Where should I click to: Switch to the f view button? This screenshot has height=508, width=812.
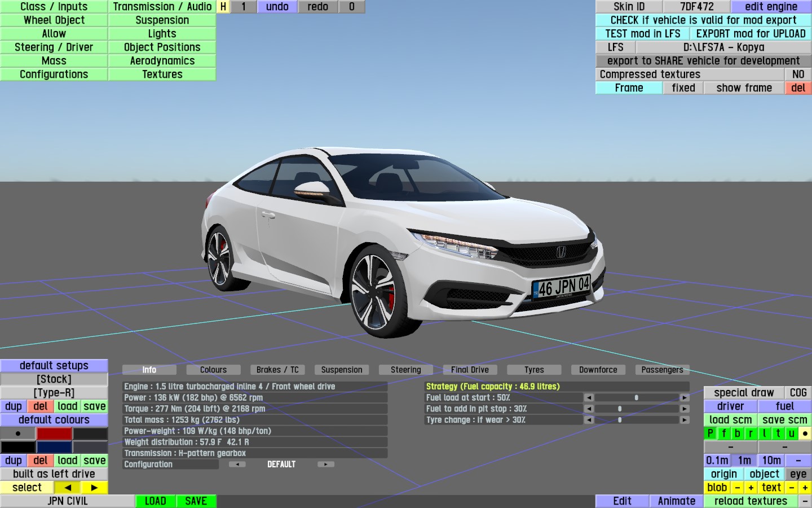point(723,433)
